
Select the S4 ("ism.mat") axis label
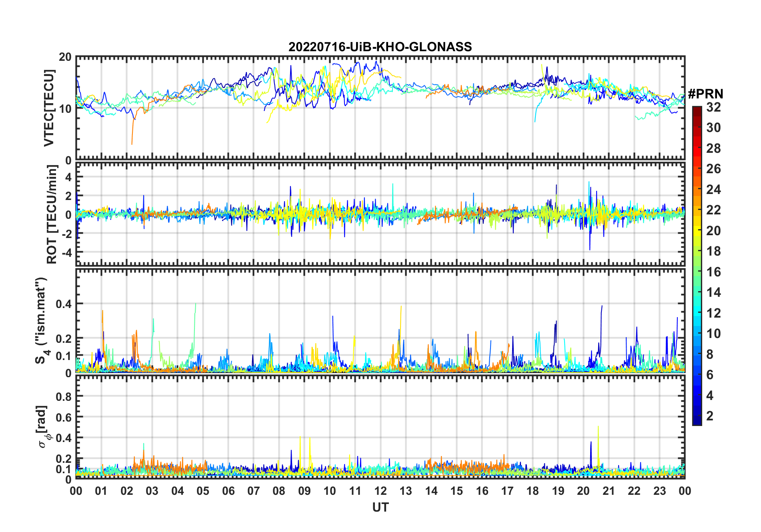(x=42, y=320)
